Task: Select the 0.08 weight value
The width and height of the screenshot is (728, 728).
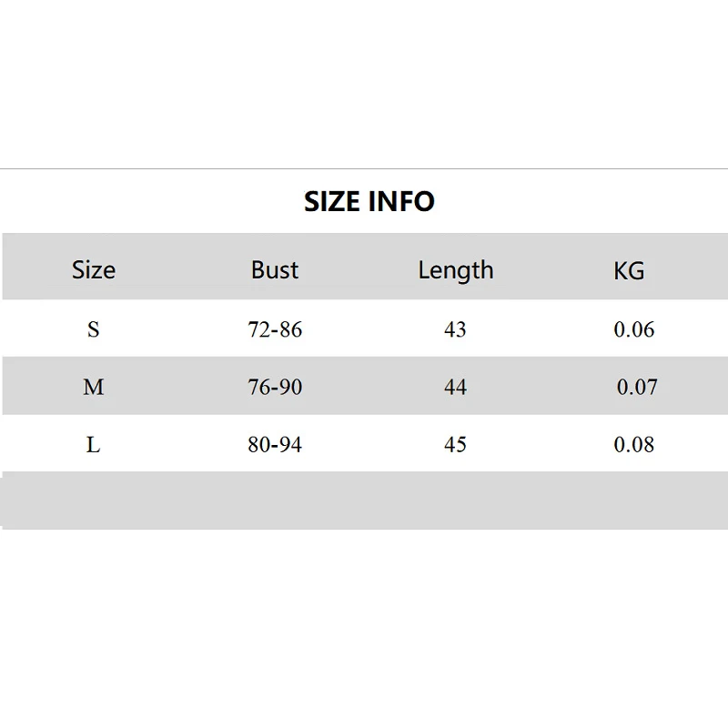Action: pyautogui.click(x=633, y=445)
